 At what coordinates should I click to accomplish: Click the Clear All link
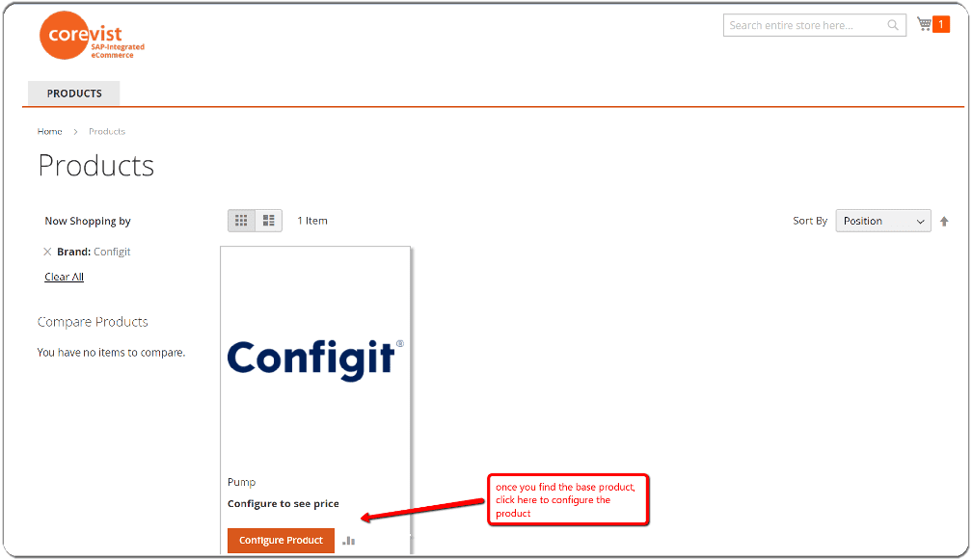64,277
